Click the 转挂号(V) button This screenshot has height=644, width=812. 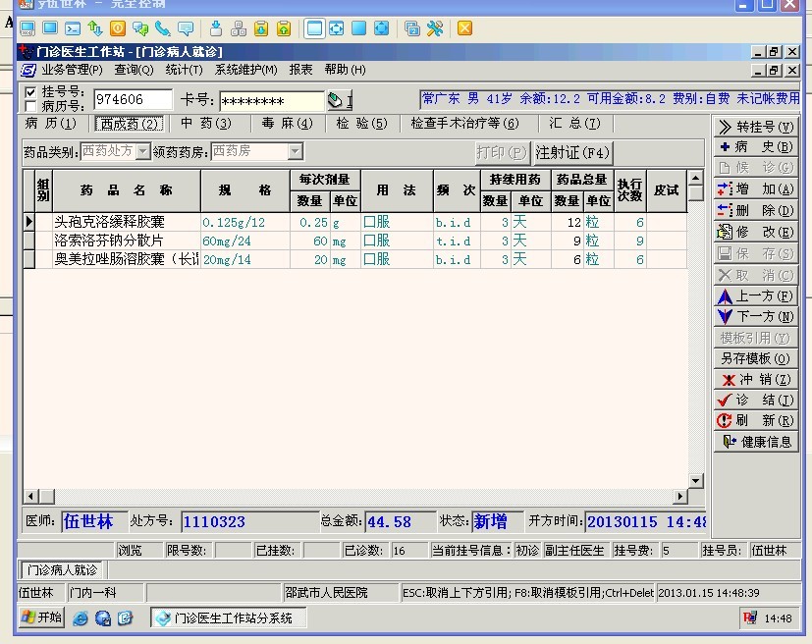coord(756,127)
